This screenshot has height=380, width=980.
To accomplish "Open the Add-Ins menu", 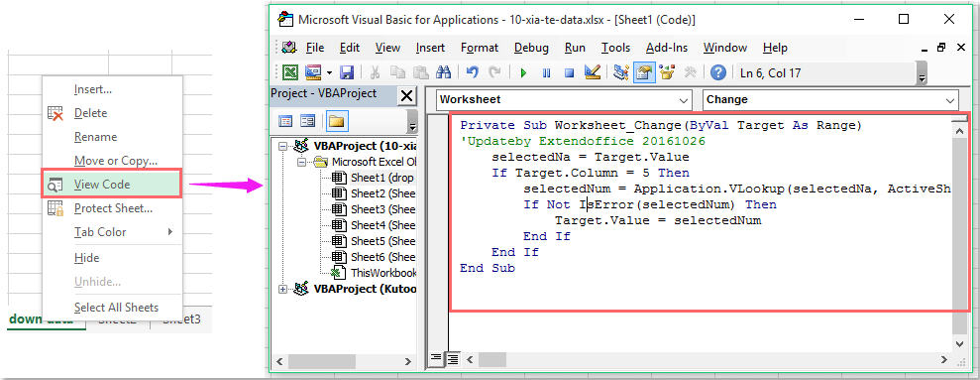I will [x=667, y=48].
